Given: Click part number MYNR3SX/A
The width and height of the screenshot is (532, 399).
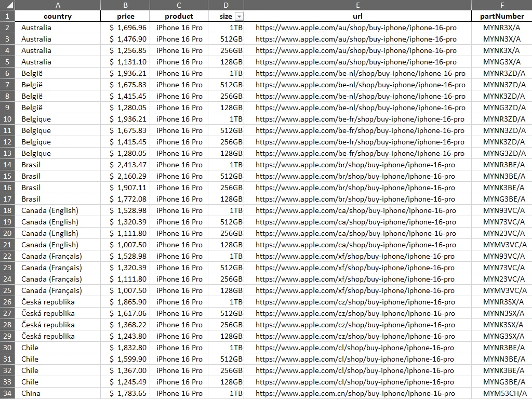Looking at the screenshot, I should pyautogui.click(x=502, y=302).
